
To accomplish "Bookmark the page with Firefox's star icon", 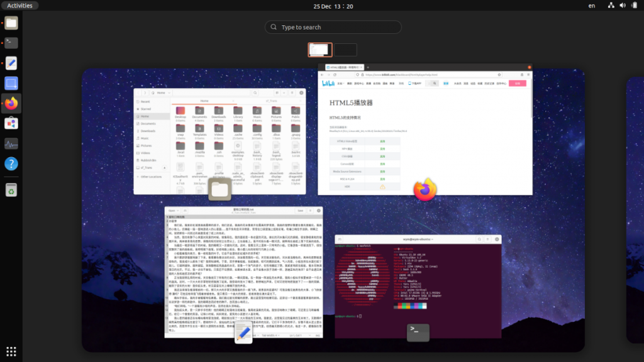I will click(499, 75).
